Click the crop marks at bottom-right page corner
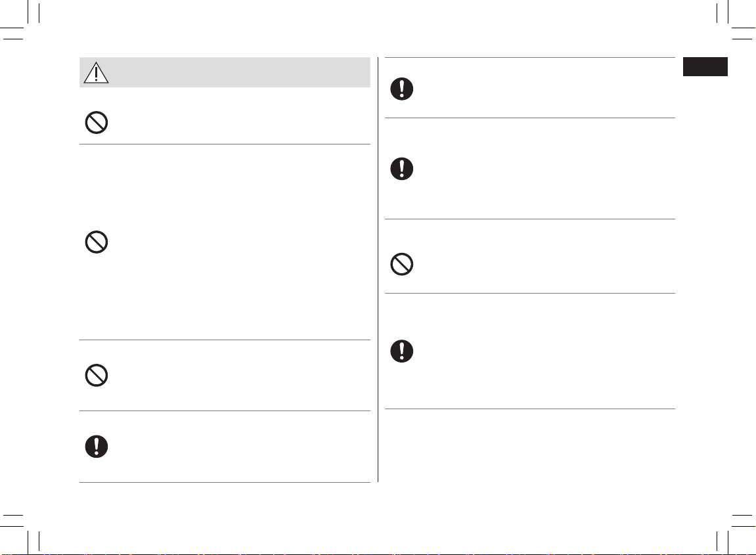The width and height of the screenshot is (756, 555). pyautogui.click(x=736, y=534)
